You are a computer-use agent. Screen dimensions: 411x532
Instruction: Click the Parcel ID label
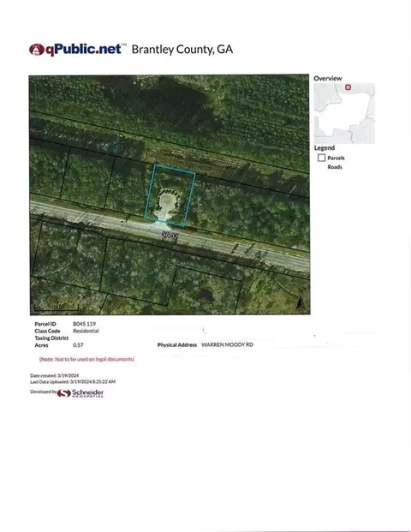click(x=45, y=324)
